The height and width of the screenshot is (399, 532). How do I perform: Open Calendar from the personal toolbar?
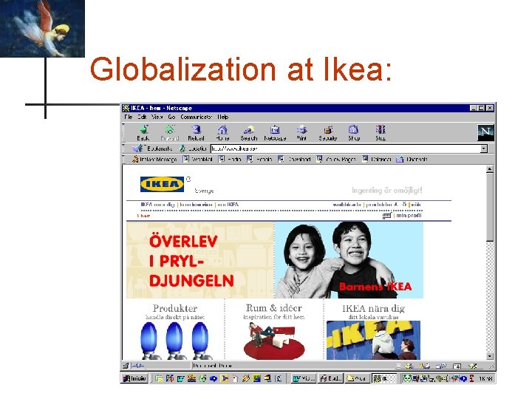(x=377, y=159)
